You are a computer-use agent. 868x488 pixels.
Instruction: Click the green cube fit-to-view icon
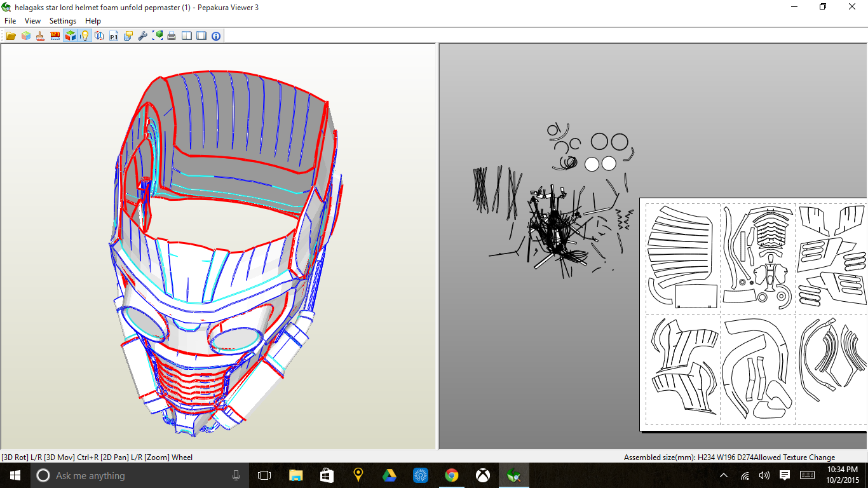pos(158,36)
